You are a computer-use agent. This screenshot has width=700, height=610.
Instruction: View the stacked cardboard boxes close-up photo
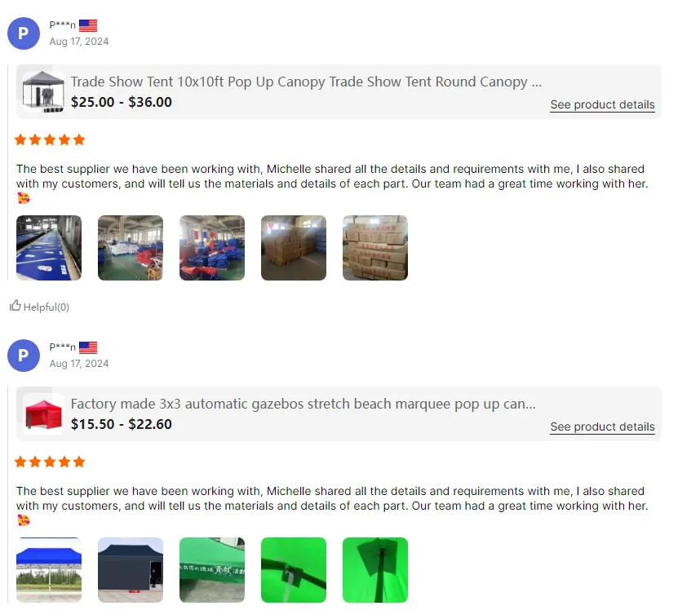point(375,248)
